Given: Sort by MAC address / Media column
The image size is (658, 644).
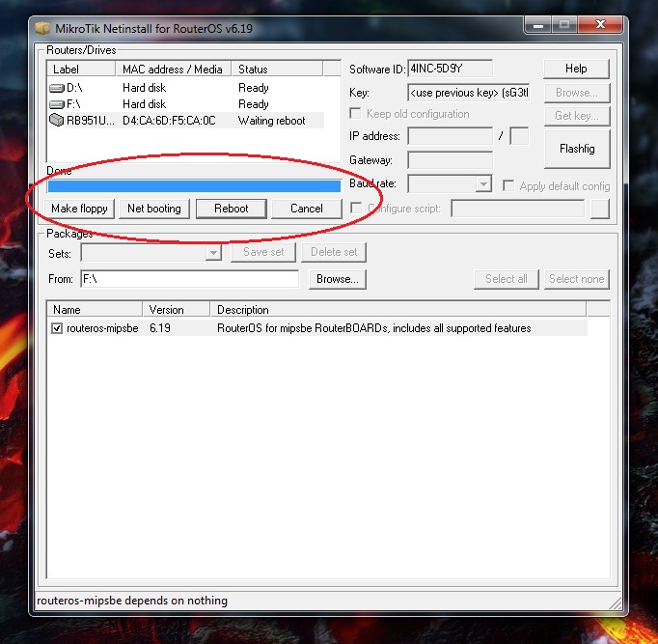Looking at the screenshot, I should click(174, 69).
